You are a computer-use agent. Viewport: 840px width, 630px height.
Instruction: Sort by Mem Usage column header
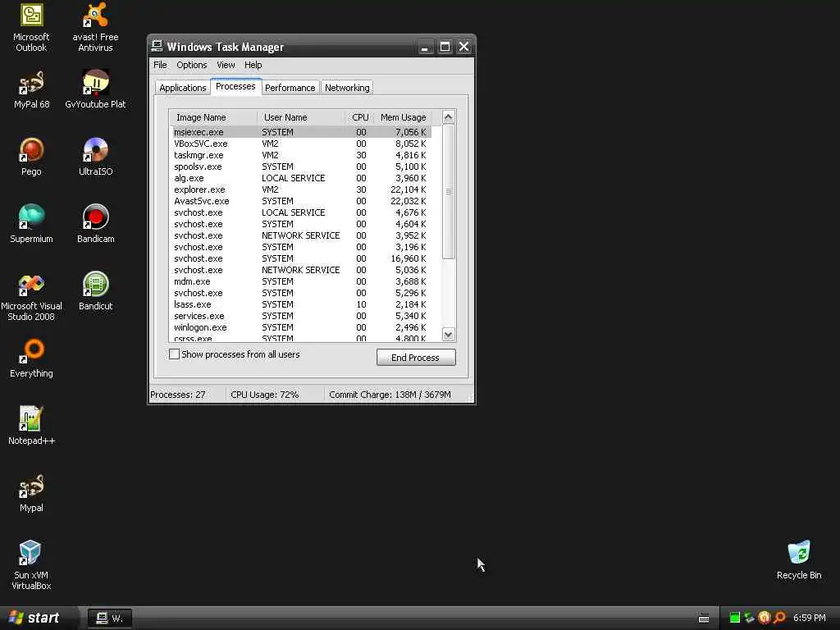(x=404, y=117)
